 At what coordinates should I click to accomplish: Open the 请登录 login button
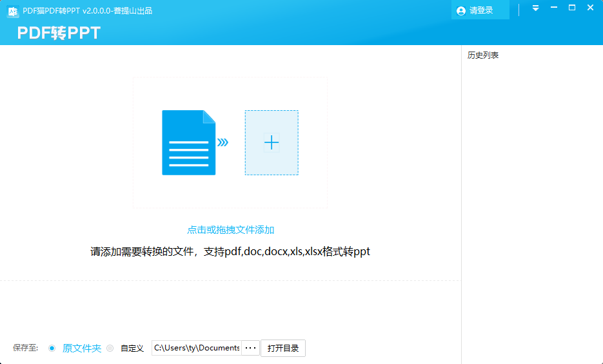click(480, 10)
